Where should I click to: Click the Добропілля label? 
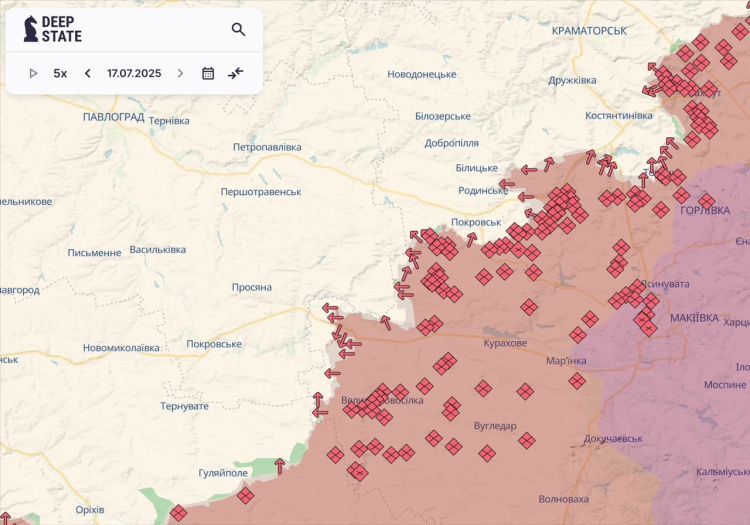point(452,143)
